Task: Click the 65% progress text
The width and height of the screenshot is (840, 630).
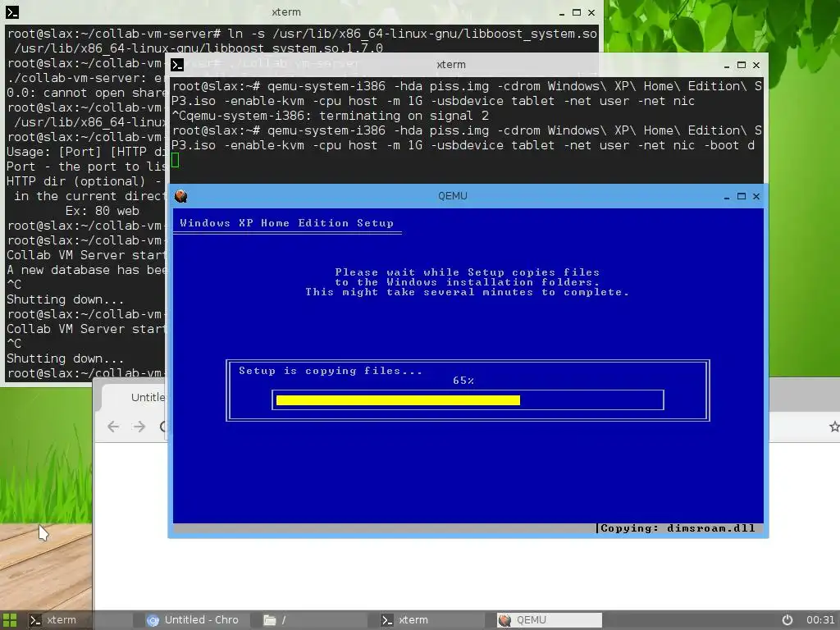Action: click(463, 381)
